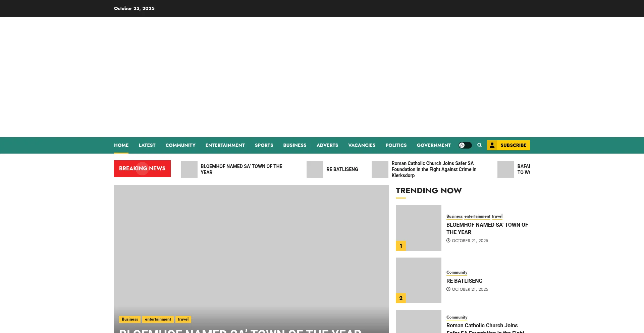The image size is (644, 333).
Task: Open the Entertainment navigation link
Action: (x=225, y=145)
